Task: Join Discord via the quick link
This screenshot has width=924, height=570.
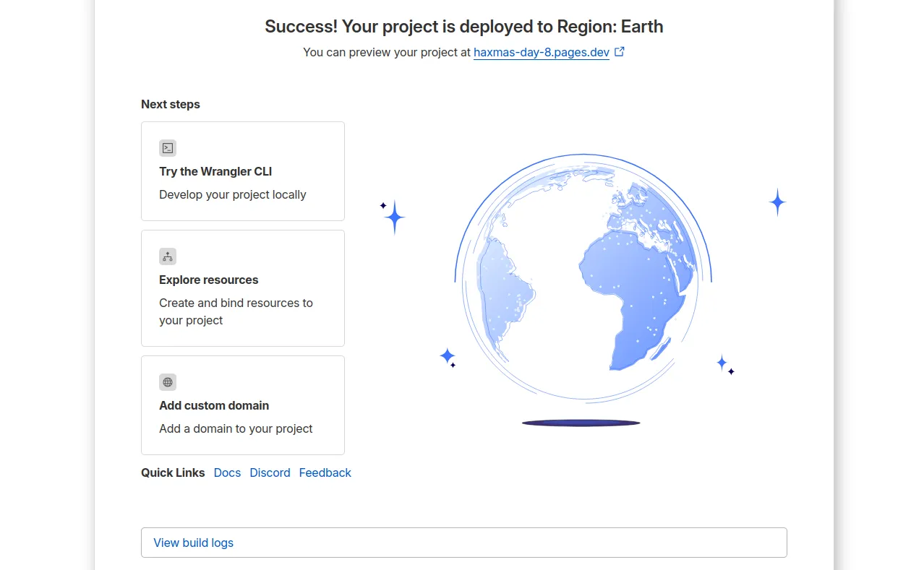Action: [x=270, y=472]
